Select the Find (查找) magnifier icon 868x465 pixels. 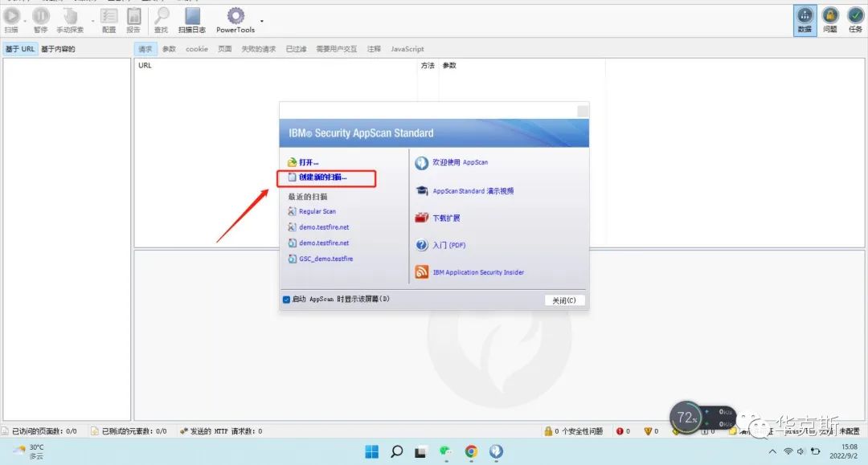click(162, 16)
